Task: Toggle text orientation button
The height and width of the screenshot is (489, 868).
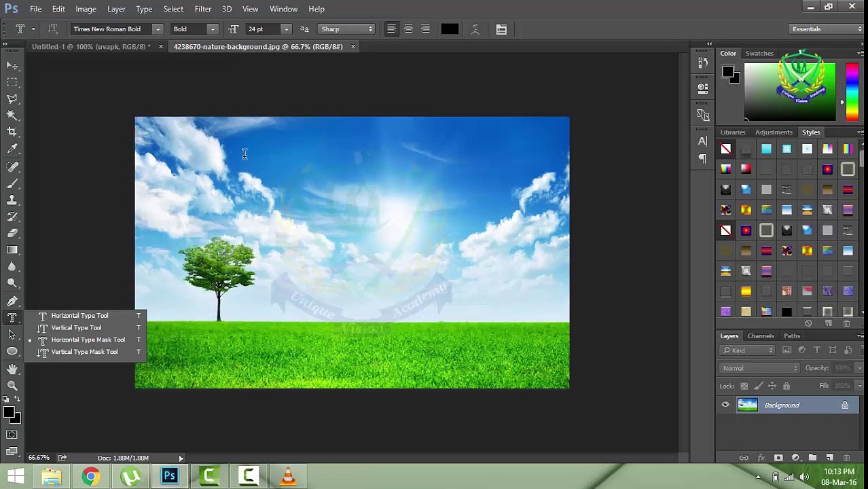Action: (53, 29)
